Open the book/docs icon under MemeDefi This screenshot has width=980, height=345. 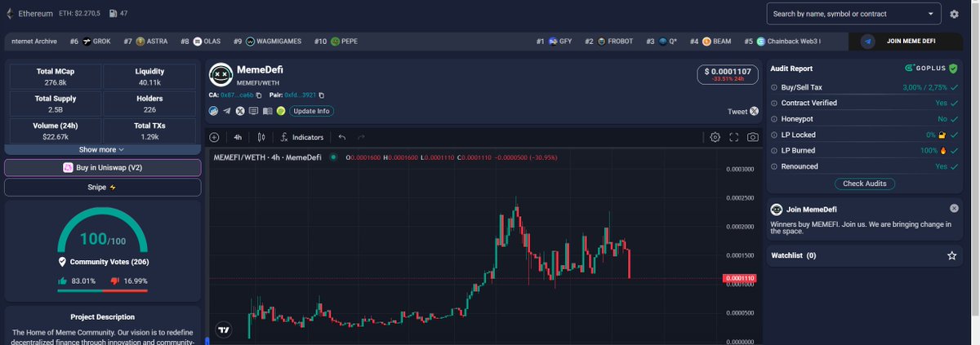click(267, 111)
